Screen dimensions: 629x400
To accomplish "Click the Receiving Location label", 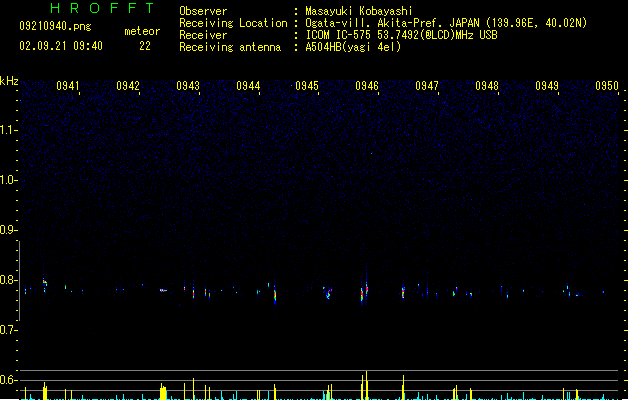I will click(x=233, y=23).
